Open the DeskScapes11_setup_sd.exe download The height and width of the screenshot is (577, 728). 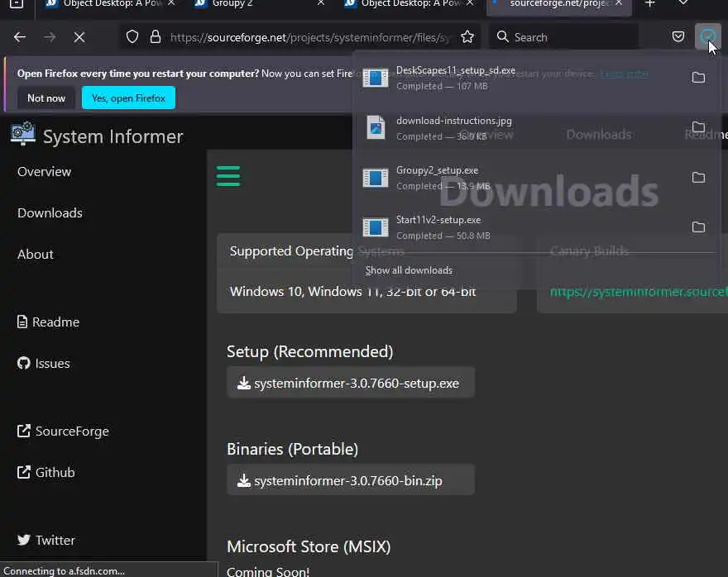[x=519, y=78]
